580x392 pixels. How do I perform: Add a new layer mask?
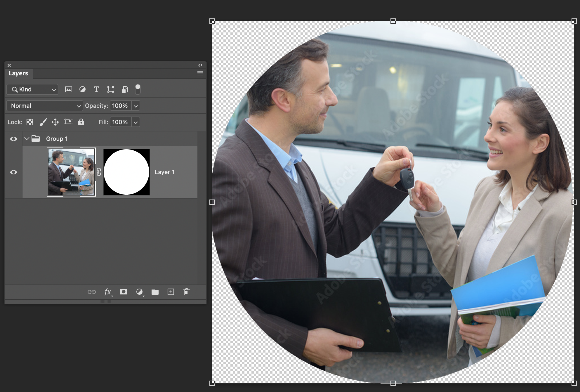coord(124,292)
